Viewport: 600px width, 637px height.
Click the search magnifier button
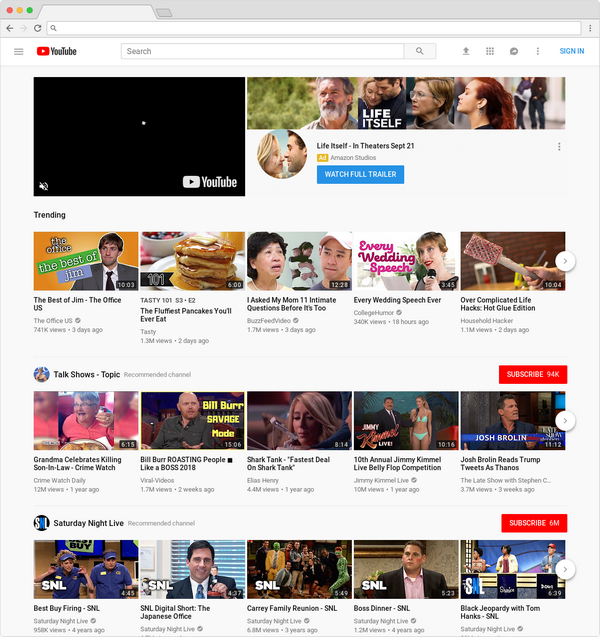[420, 51]
